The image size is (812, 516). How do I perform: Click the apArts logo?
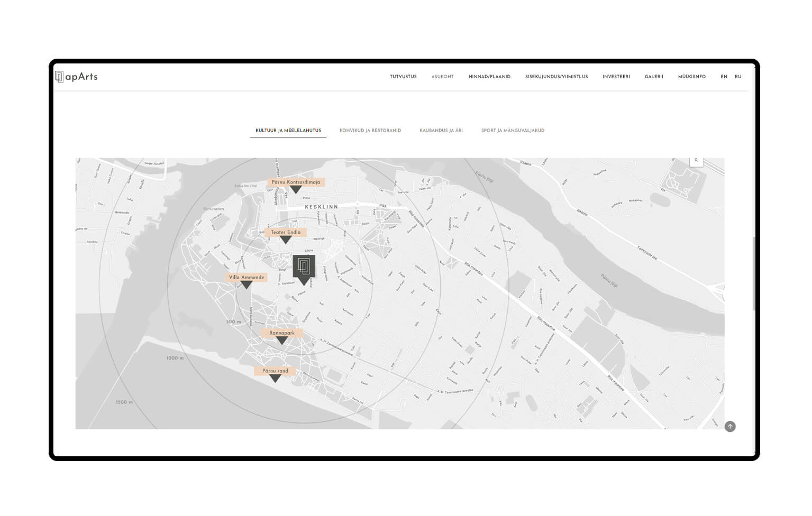point(76,77)
